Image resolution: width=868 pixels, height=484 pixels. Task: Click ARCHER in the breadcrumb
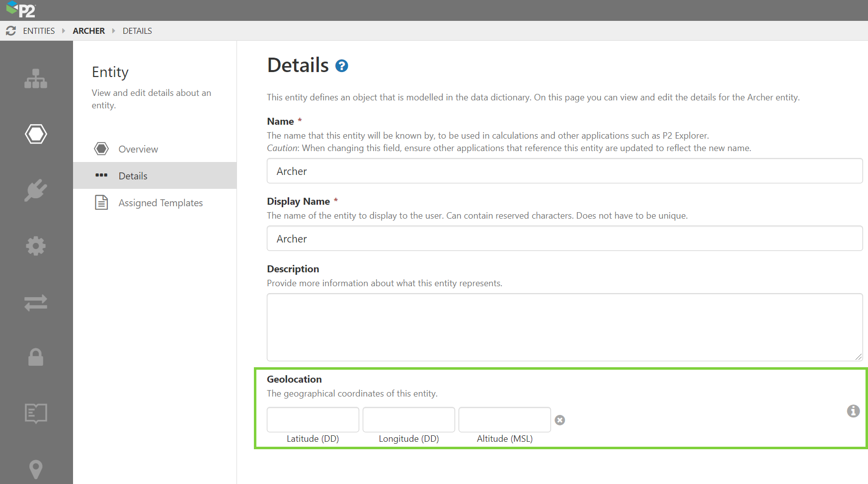pos(89,31)
